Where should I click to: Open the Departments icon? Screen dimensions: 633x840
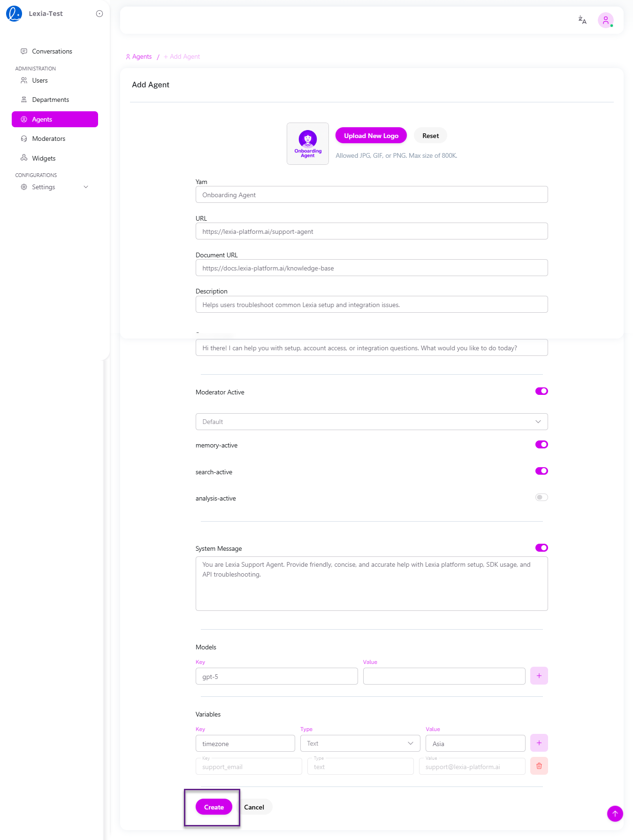[24, 100]
